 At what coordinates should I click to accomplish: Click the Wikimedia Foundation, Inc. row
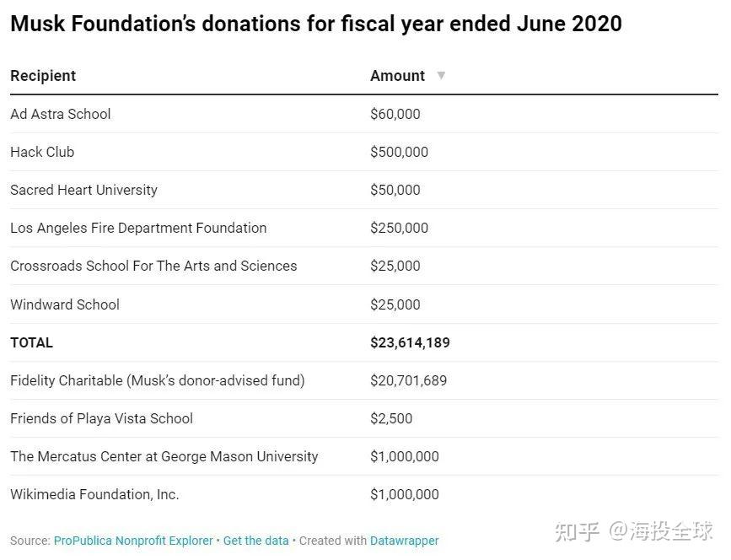(x=94, y=494)
